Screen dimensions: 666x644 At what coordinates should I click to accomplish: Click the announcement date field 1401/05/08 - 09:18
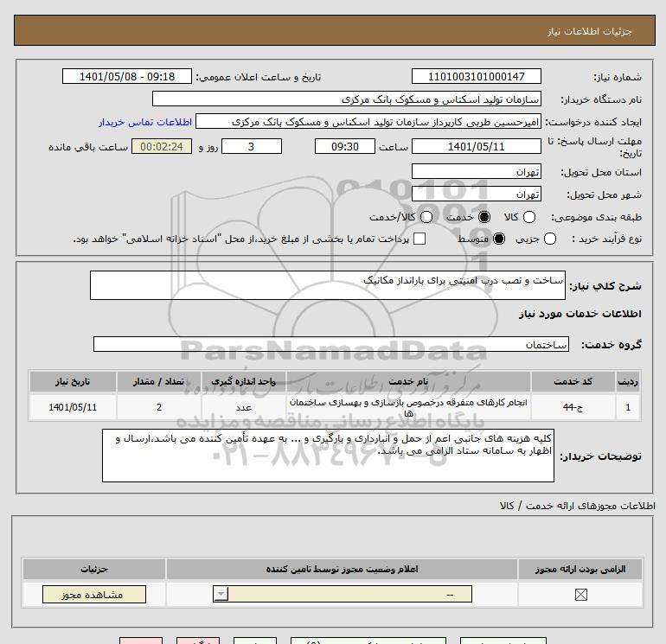(127, 76)
